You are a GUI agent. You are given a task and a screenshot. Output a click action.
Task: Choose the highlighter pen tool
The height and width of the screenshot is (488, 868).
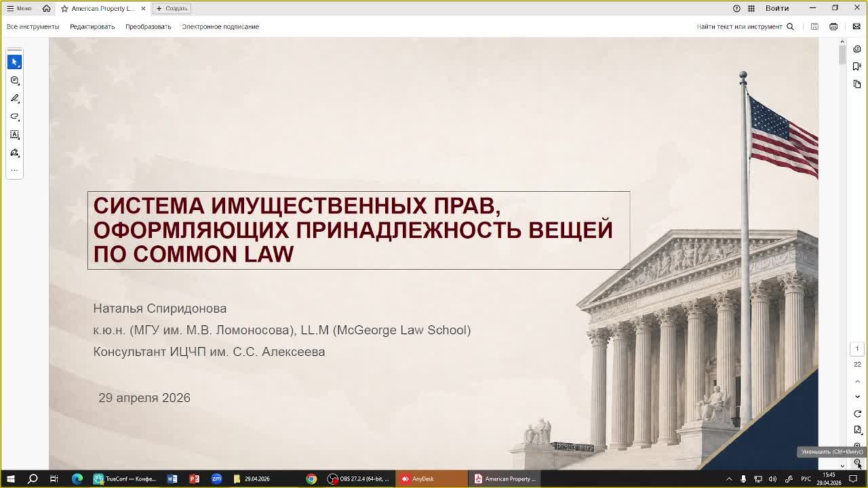pyautogui.click(x=14, y=98)
